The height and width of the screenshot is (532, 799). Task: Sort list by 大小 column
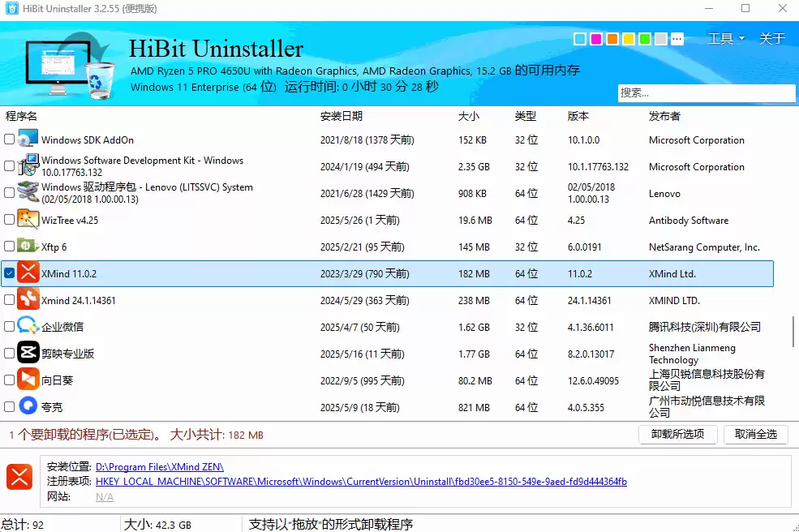[468, 116]
